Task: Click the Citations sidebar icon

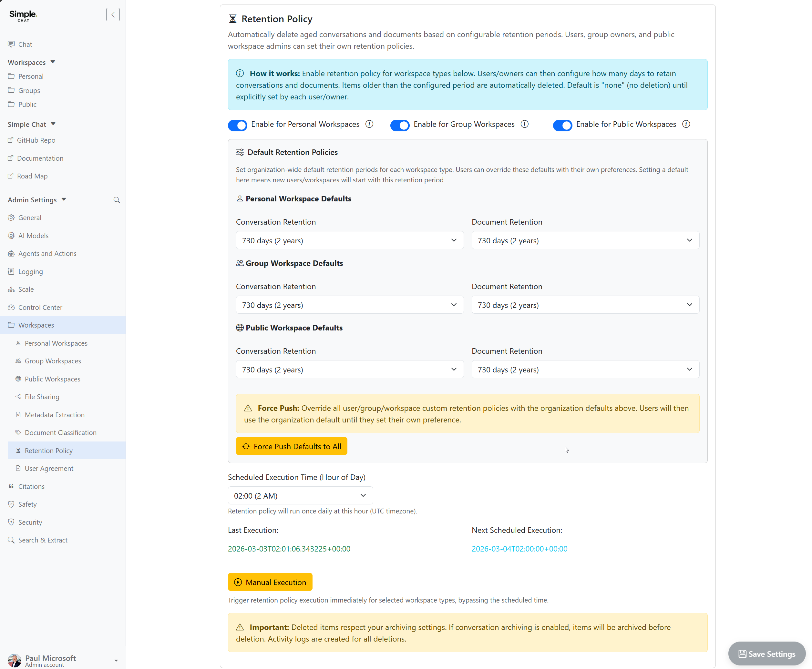Action: pyautogui.click(x=11, y=486)
